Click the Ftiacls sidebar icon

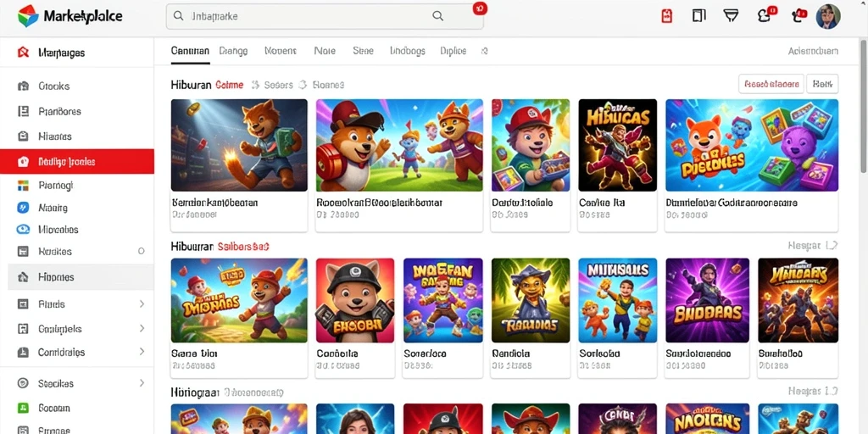pyautogui.click(x=23, y=304)
